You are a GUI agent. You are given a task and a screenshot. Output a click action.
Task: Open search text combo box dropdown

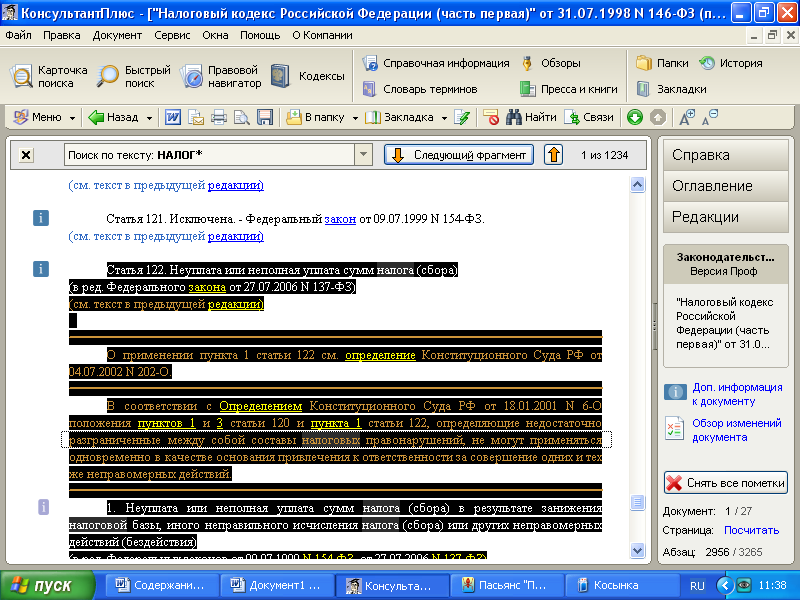363,155
